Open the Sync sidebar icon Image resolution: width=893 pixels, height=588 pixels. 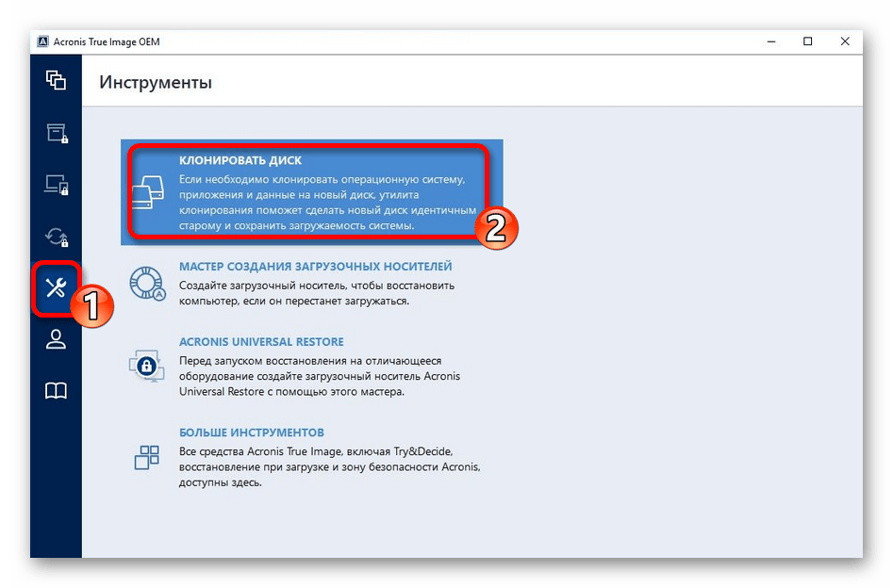pyautogui.click(x=57, y=237)
